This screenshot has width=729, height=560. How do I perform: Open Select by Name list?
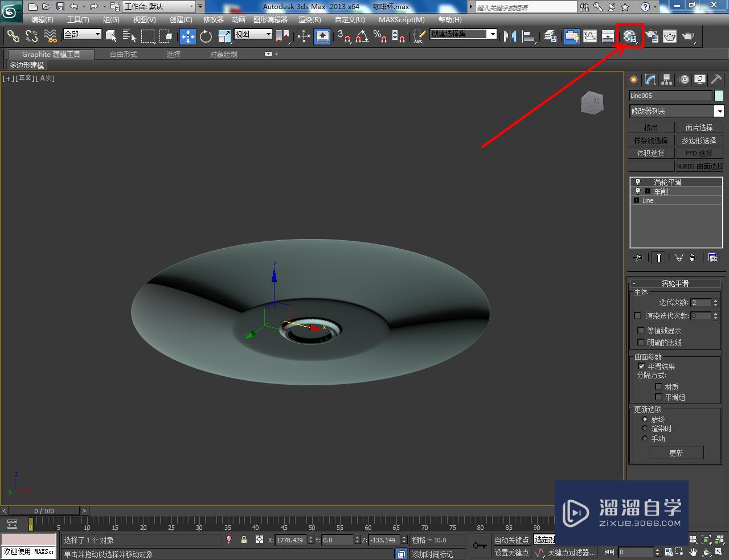tap(129, 36)
